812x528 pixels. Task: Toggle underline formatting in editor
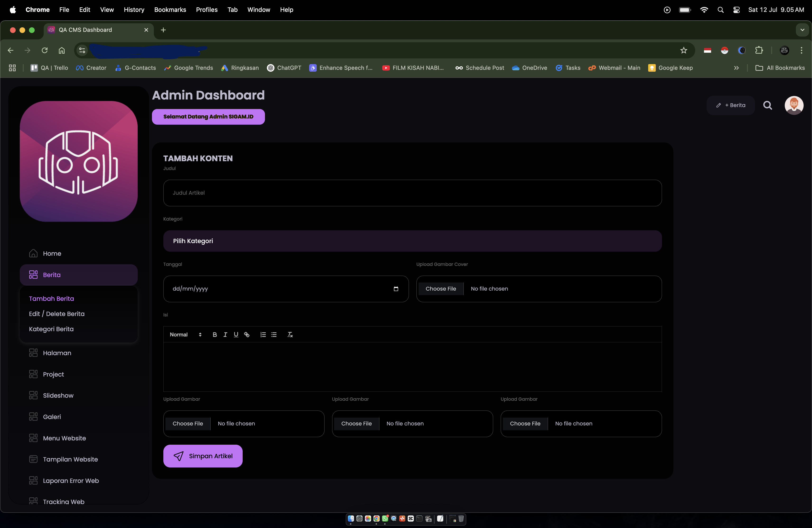236,335
